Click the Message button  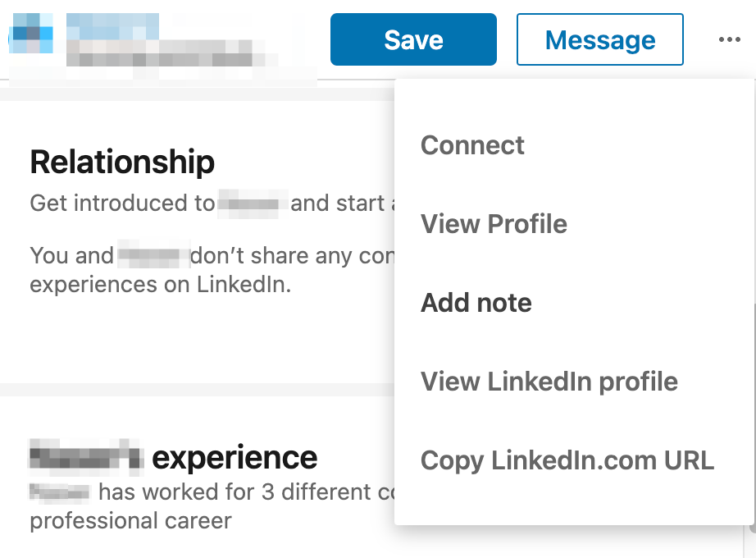[599, 39]
